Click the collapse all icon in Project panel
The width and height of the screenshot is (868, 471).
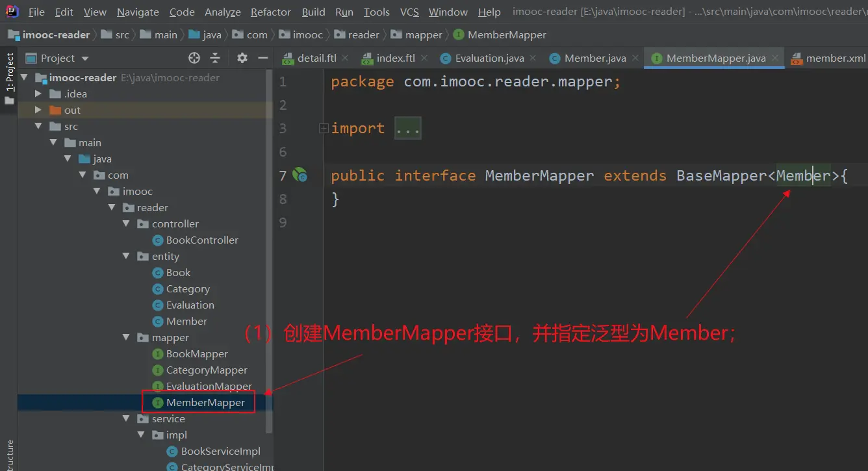[215, 58]
